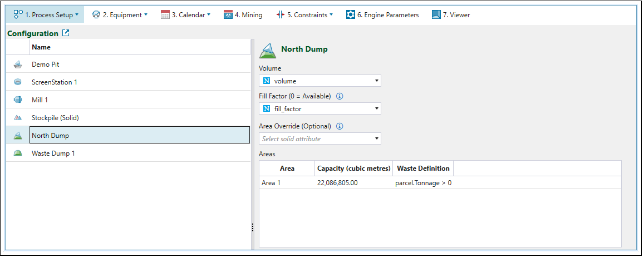This screenshot has width=644, height=258.
Task: Click the ScreenStation 1 icon
Action: pyautogui.click(x=18, y=82)
